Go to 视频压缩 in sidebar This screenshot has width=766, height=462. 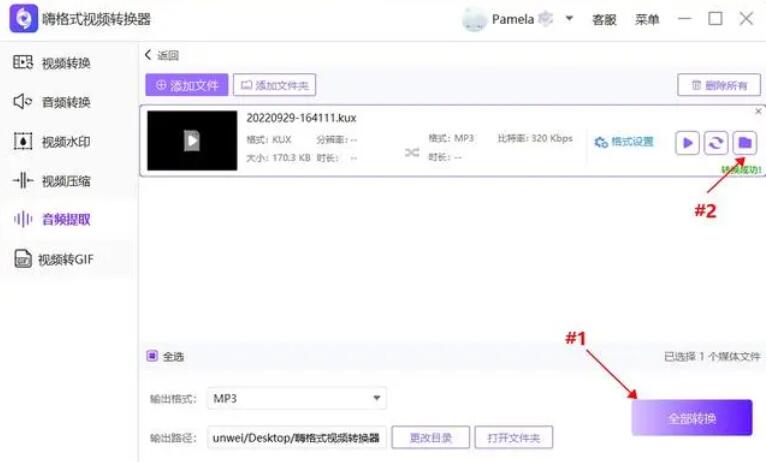(x=52, y=181)
